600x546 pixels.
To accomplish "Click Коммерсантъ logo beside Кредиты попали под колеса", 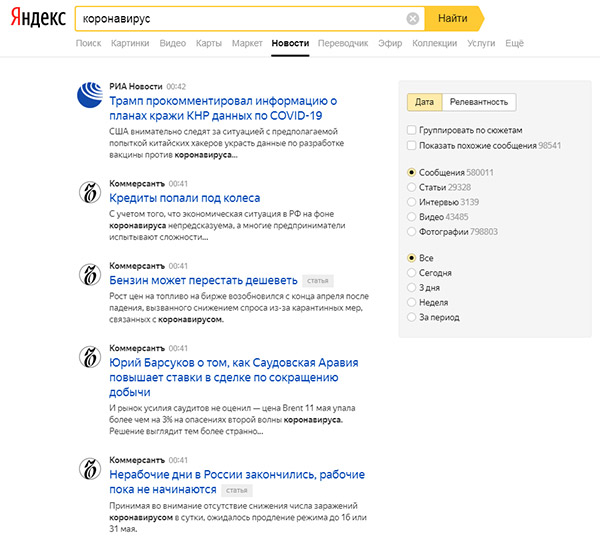I will click(x=90, y=192).
